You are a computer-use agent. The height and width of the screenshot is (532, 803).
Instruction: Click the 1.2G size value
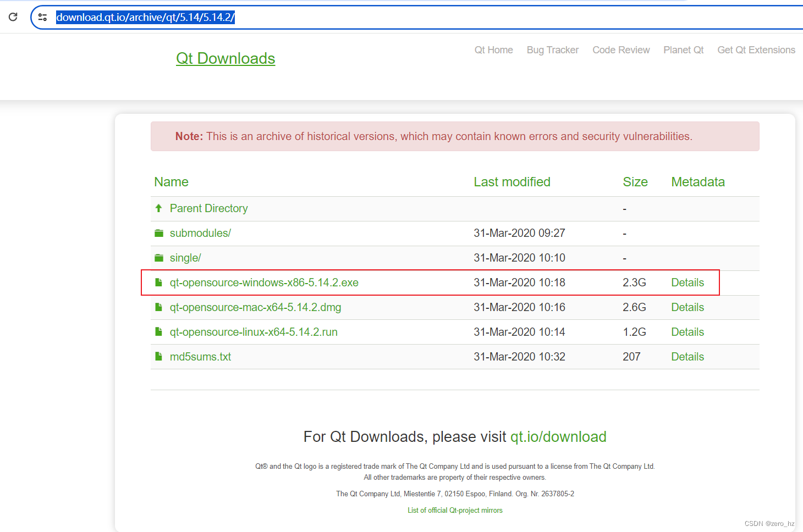point(634,332)
